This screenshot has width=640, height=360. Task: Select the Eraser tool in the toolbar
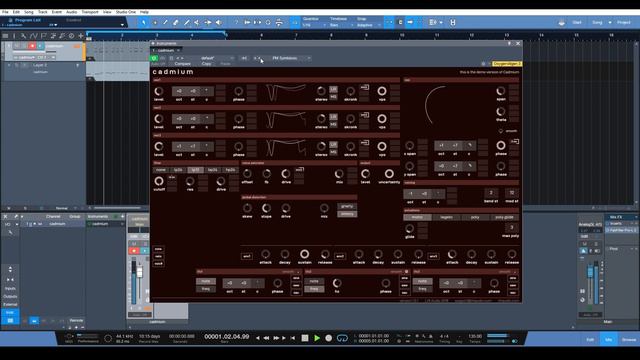pos(176,22)
